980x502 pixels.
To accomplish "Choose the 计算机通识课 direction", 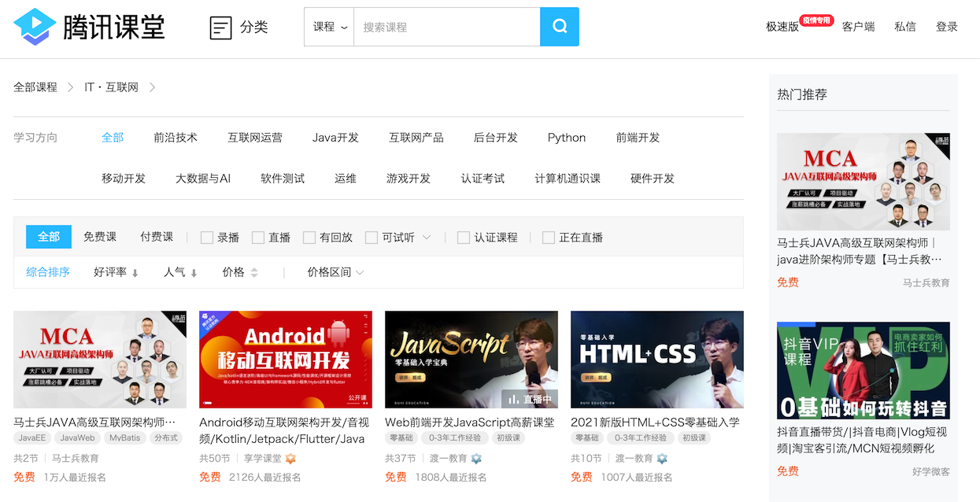I will [568, 179].
